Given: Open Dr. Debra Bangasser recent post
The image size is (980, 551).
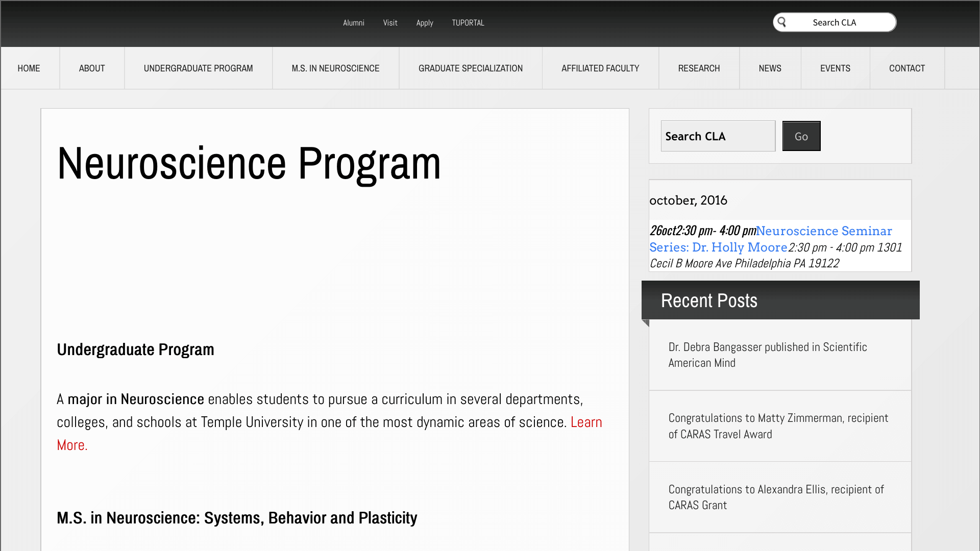Looking at the screenshot, I should coord(767,355).
